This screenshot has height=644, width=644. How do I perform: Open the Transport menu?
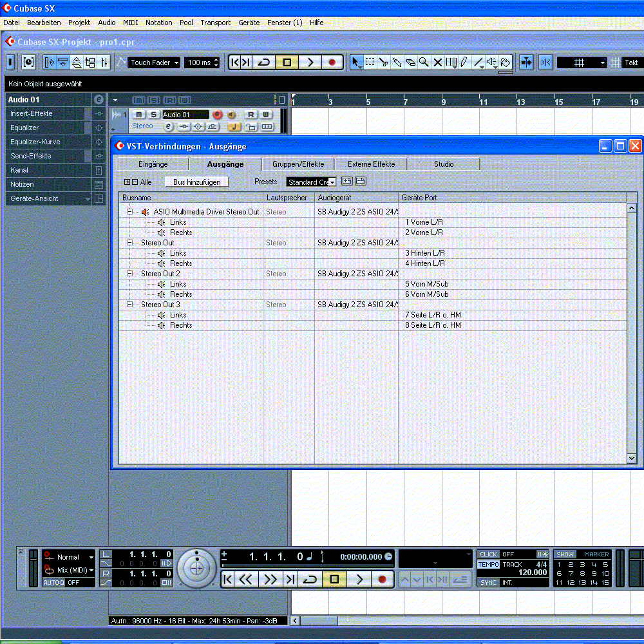215,23
